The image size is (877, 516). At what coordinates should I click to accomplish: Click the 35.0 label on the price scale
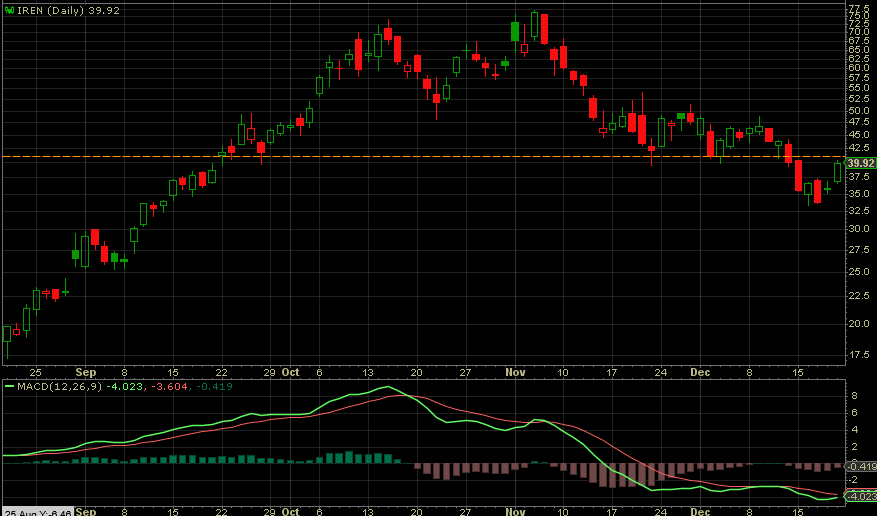pyautogui.click(x=859, y=193)
